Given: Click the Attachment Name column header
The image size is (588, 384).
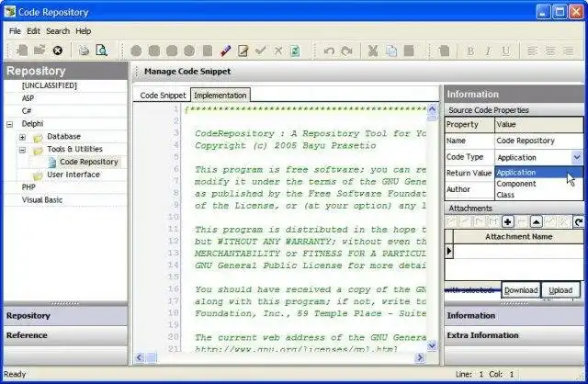Looking at the screenshot, I should click(518, 237).
